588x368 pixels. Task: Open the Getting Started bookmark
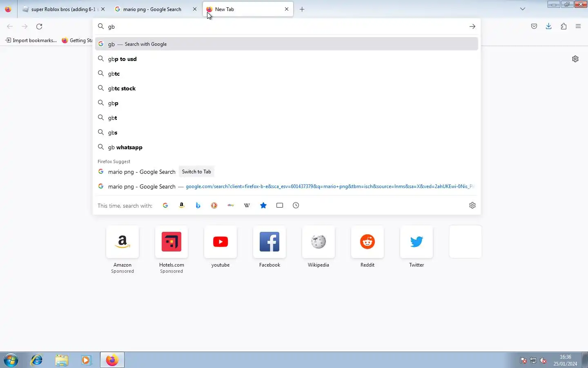coord(77,40)
